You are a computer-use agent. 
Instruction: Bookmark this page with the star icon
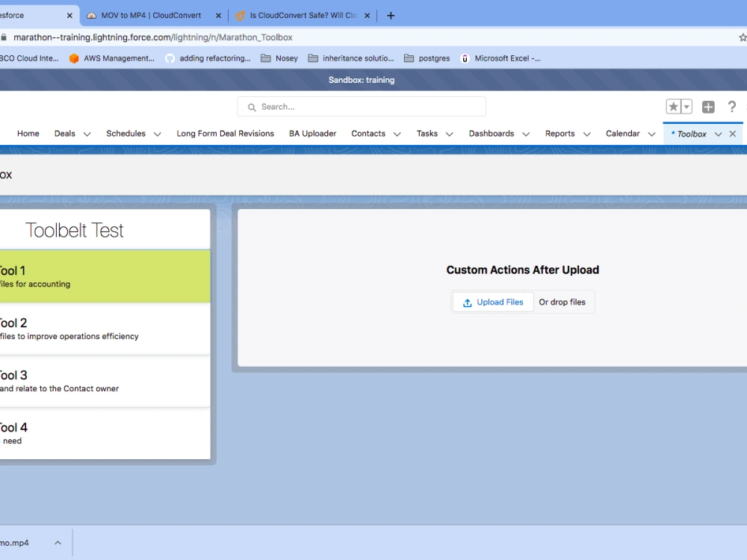(x=743, y=37)
